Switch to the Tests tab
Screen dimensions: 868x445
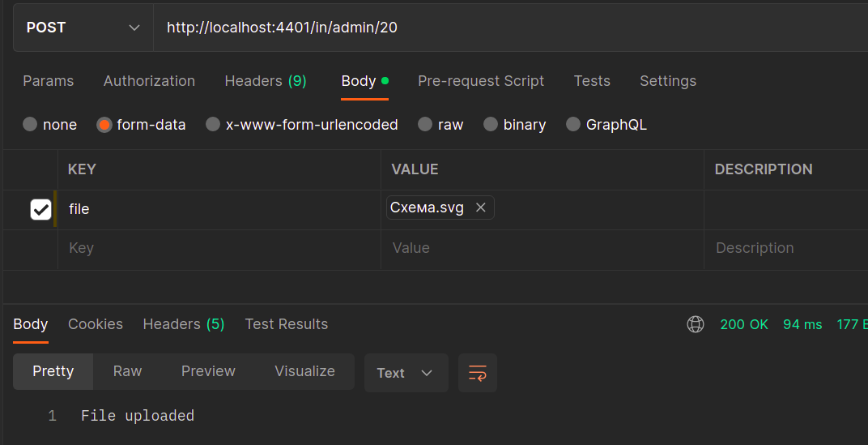click(592, 81)
